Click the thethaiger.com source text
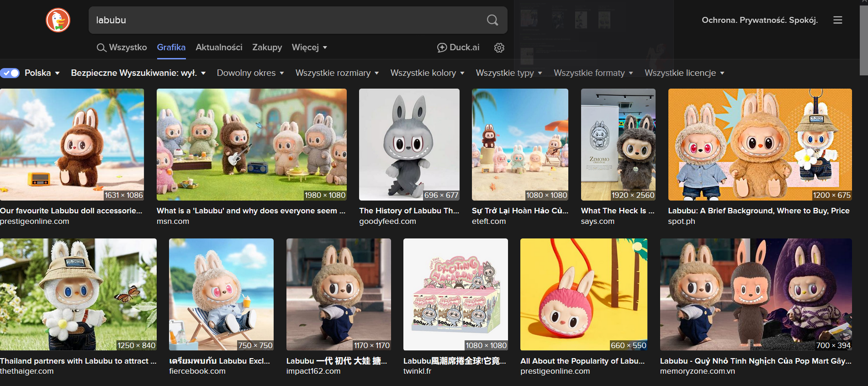The image size is (868, 386). [27, 371]
